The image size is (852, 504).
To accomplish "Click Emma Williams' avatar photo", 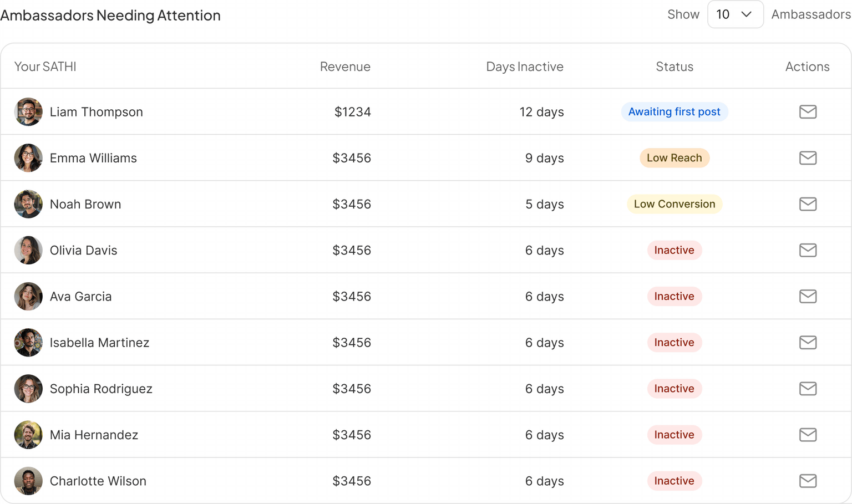I will pyautogui.click(x=28, y=157).
